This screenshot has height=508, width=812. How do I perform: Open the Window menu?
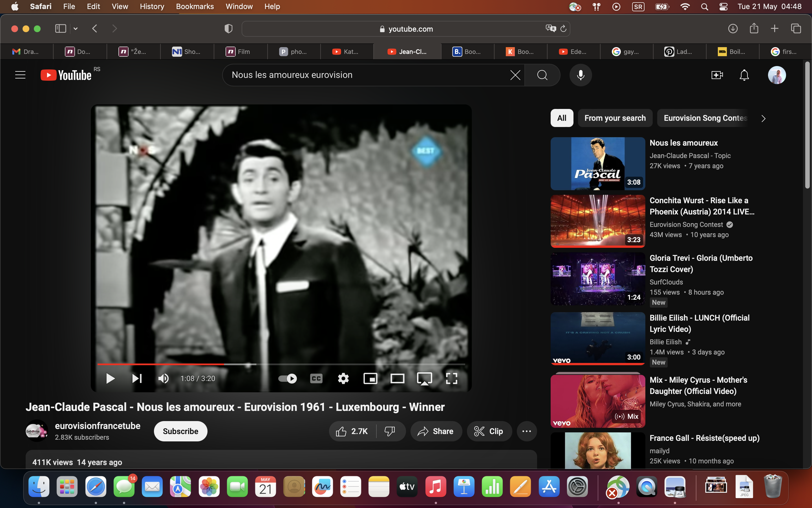(x=239, y=6)
